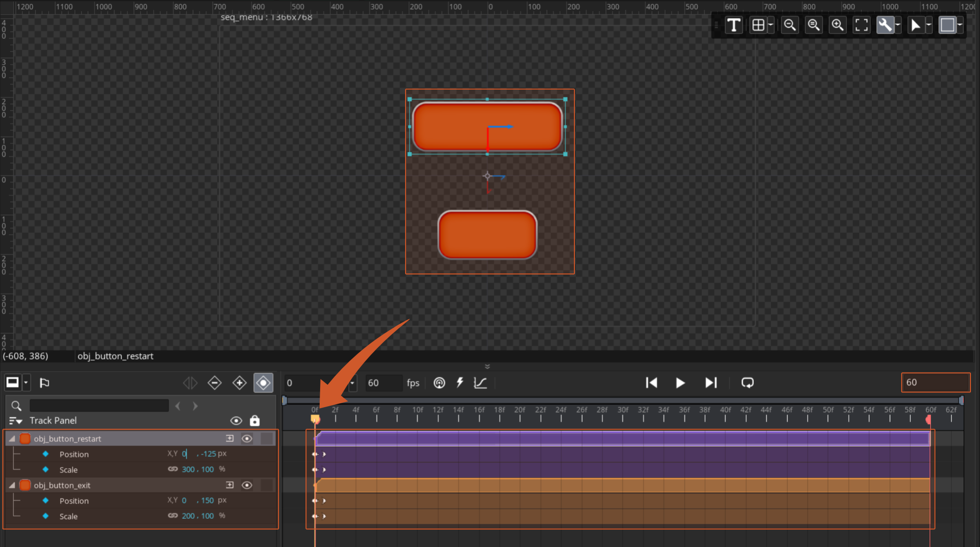Open the canvas frame dropdown arrow
Image resolution: width=980 pixels, height=547 pixels.
(x=959, y=25)
